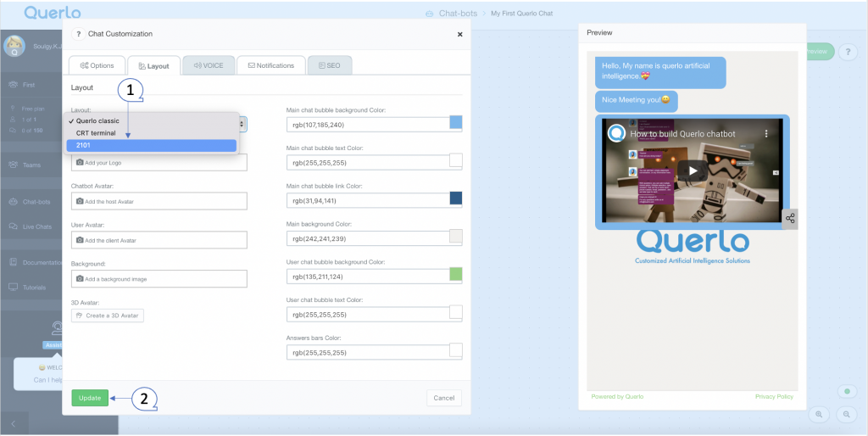The width and height of the screenshot is (868, 436).
Task: Open Teams in the sidebar
Action: 31,165
